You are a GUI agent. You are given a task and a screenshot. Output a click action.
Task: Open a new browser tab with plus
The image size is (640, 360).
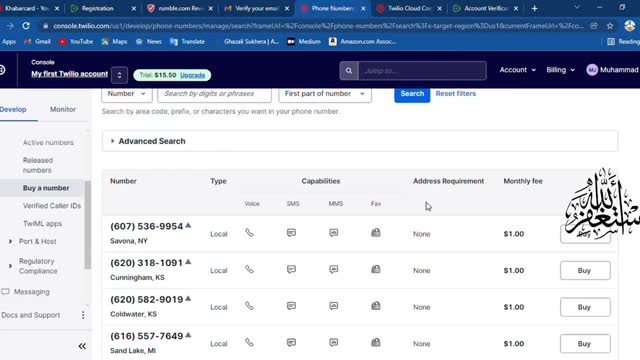[534, 8]
